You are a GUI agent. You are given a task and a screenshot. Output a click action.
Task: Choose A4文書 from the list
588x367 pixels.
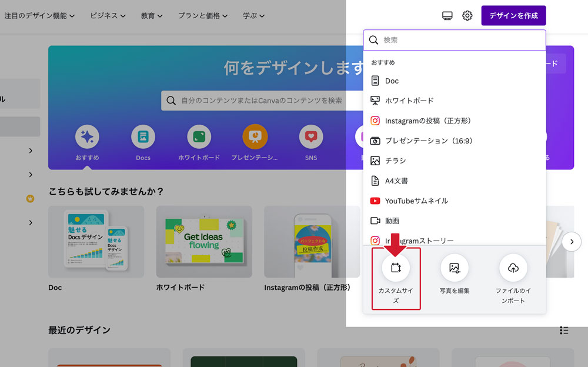tap(455, 181)
